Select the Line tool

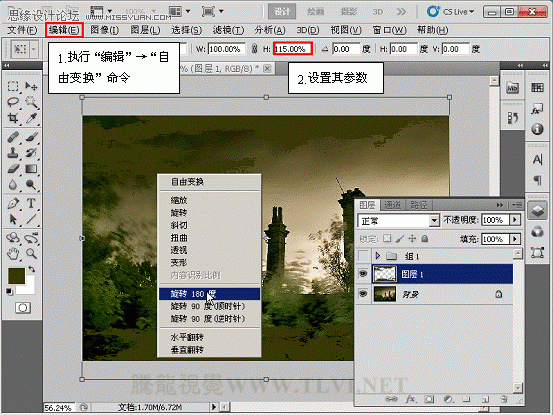(31, 219)
